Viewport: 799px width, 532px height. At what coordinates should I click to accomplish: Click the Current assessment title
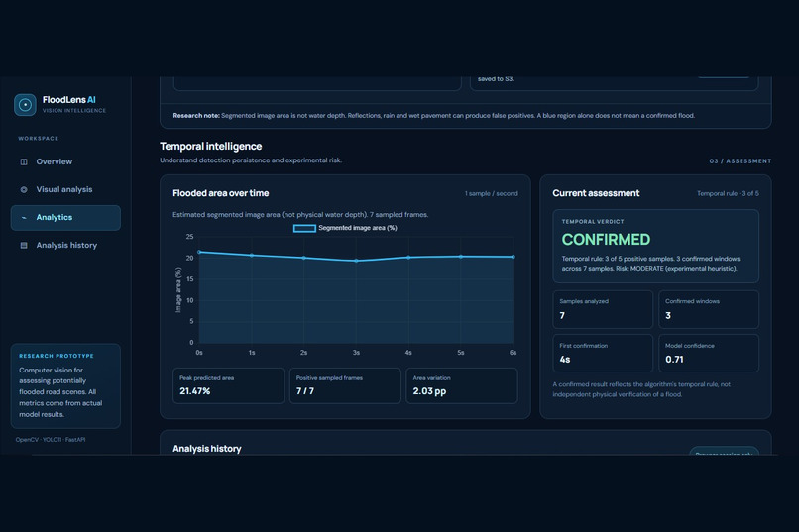pos(596,193)
